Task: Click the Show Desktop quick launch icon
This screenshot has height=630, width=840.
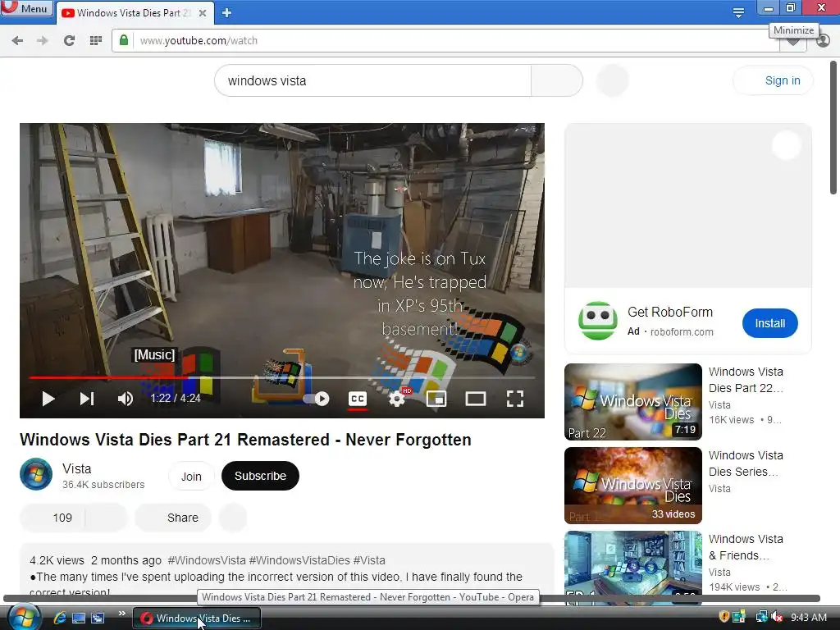Action: point(78,618)
